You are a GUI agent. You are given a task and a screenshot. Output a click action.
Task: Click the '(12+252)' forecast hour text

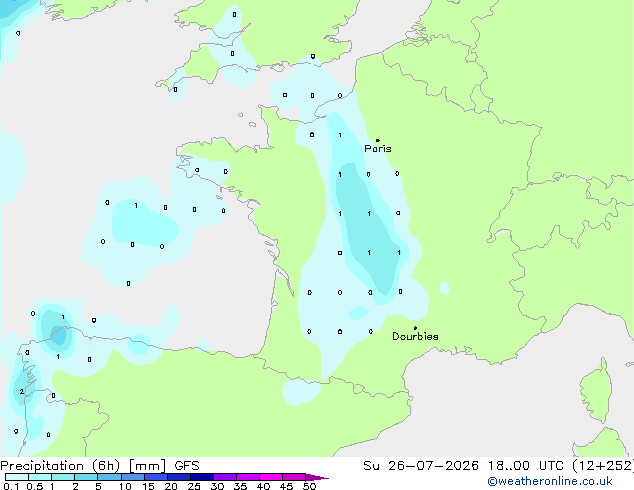point(603,466)
